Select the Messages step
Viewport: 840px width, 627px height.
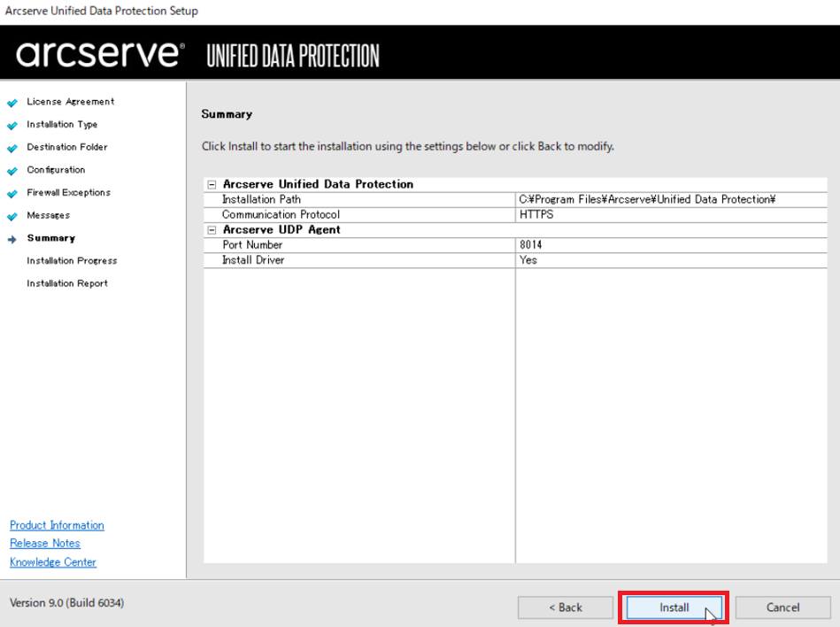click(x=48, y=215)
